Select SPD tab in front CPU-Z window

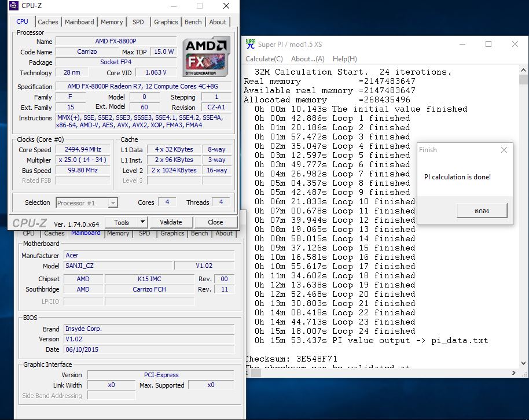pyautogui.click(x=138, y=22)
